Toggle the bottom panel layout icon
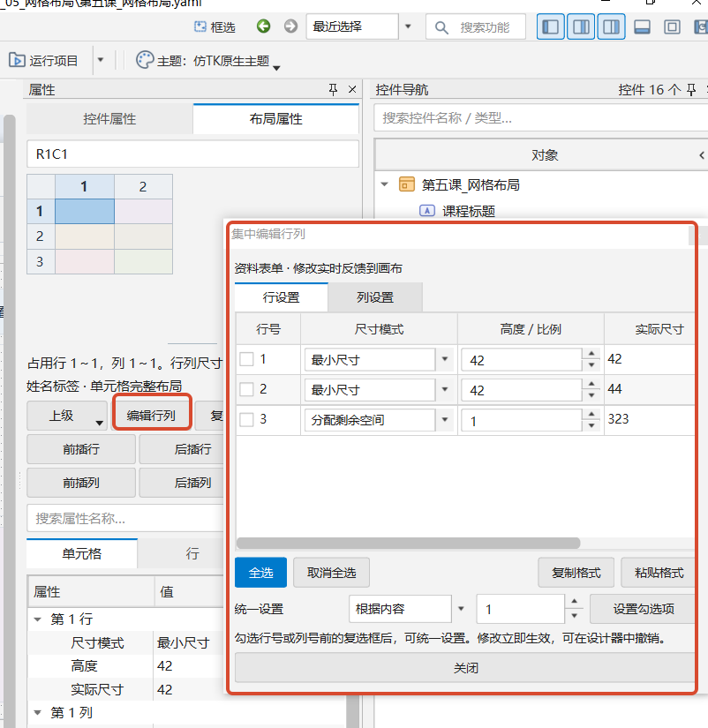708x728 pixels. pos(642,27)
